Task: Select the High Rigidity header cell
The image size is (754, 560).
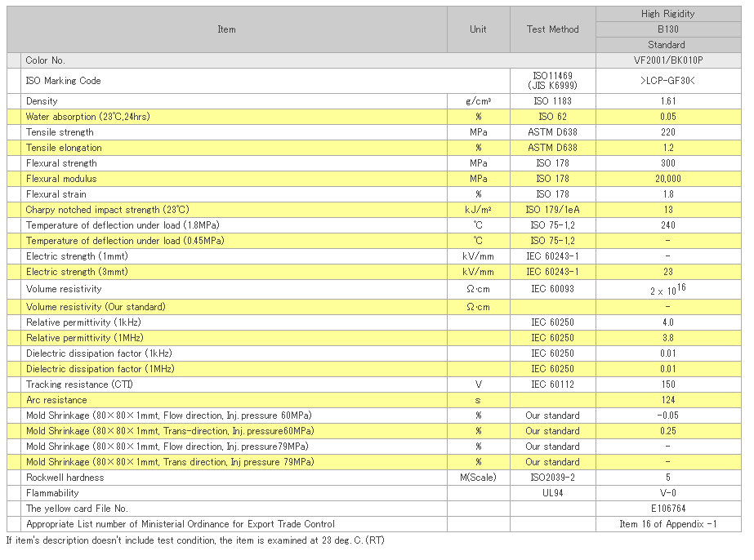Action: 667,14
